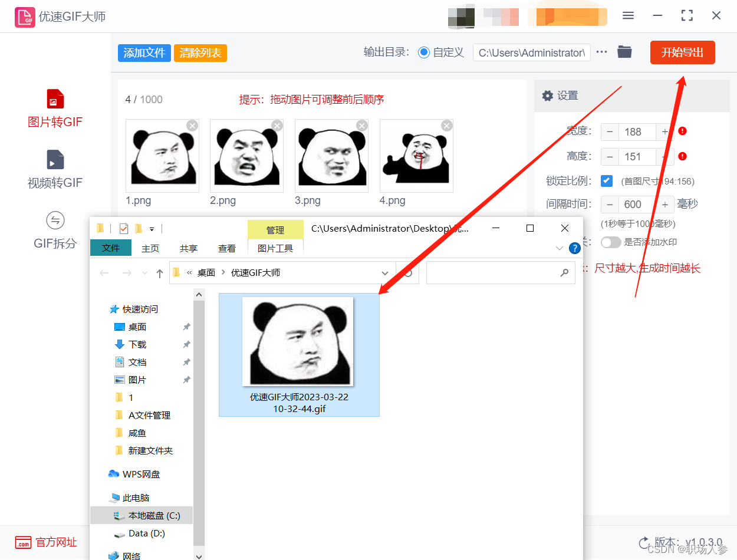
Task: Click the navigation pane scroll-down arrow
Action: click(x=199, y=555)
